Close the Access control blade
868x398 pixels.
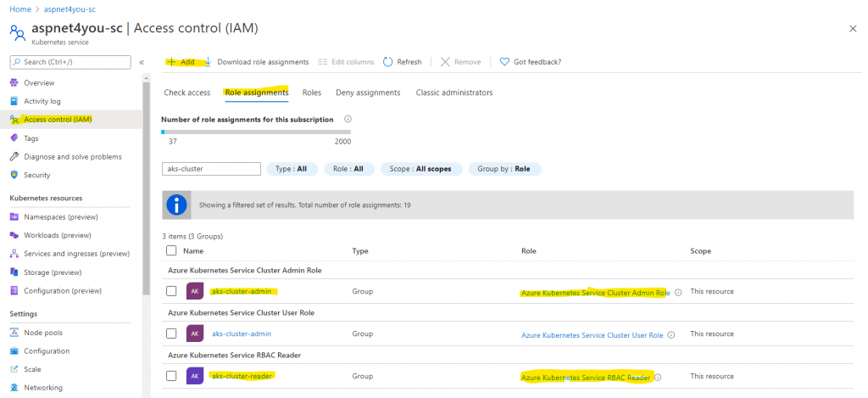(x=853, y=29)
